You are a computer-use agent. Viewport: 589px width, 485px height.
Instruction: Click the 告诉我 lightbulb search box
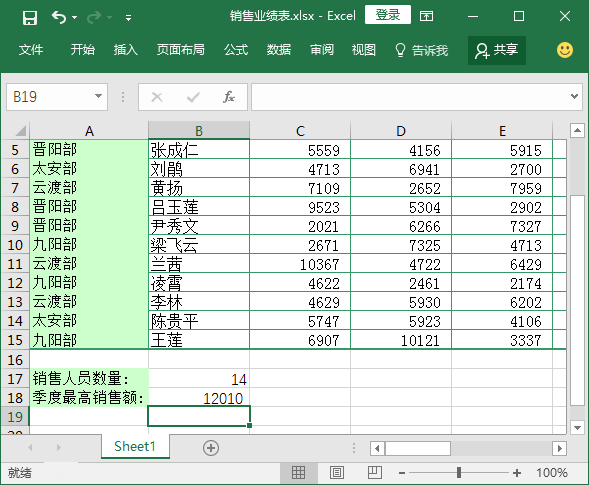421,50
